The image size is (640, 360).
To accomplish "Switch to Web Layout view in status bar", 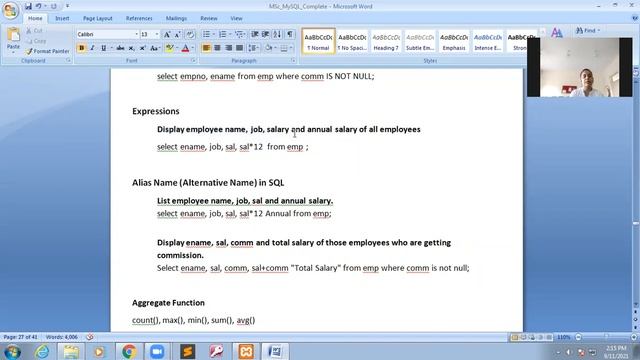I will (532, 337).
